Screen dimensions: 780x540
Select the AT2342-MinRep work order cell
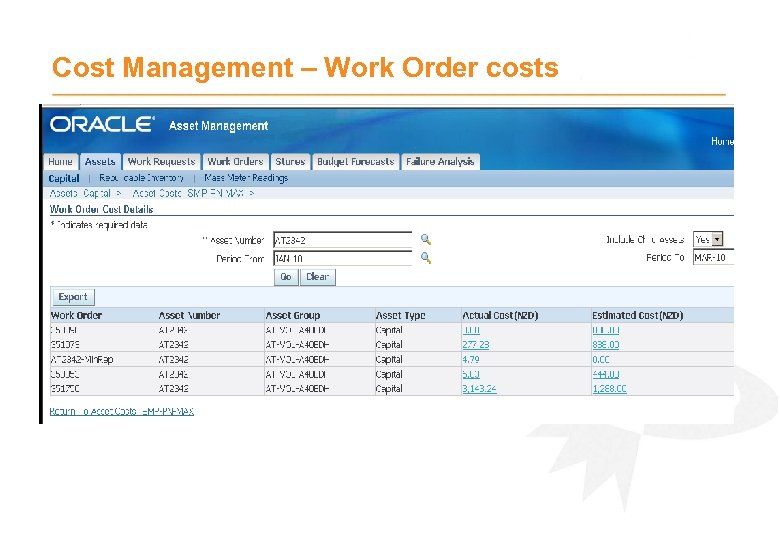pyautogui.click(x=82, y=360)
